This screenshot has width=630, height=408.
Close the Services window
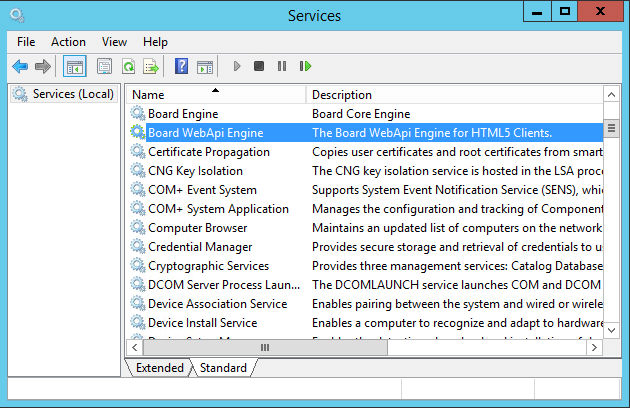600,11
